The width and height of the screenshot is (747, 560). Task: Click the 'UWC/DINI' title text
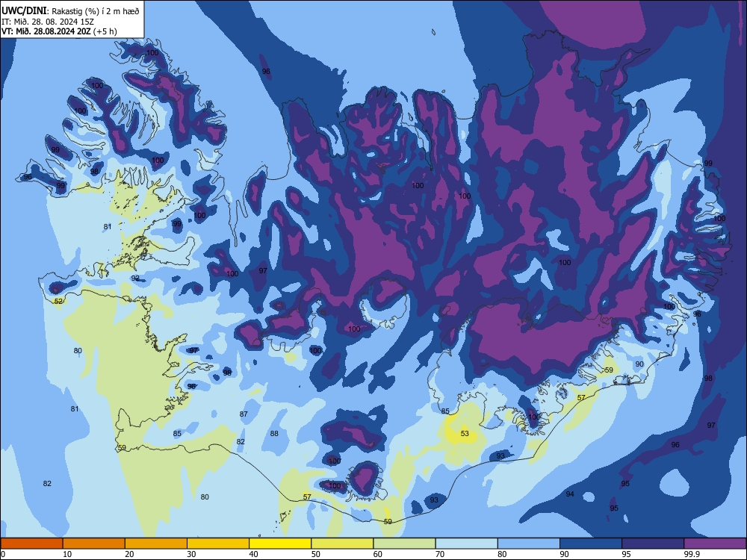point(24,10)
